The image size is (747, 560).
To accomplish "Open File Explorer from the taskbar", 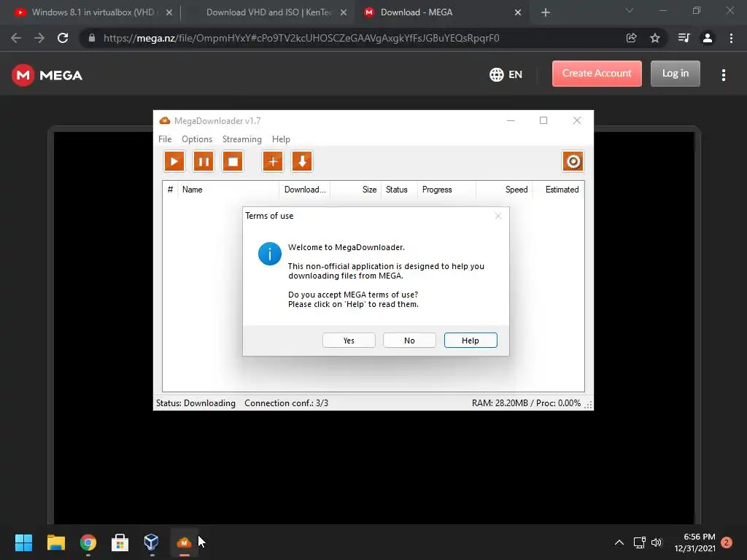I will tap(55, 542).
